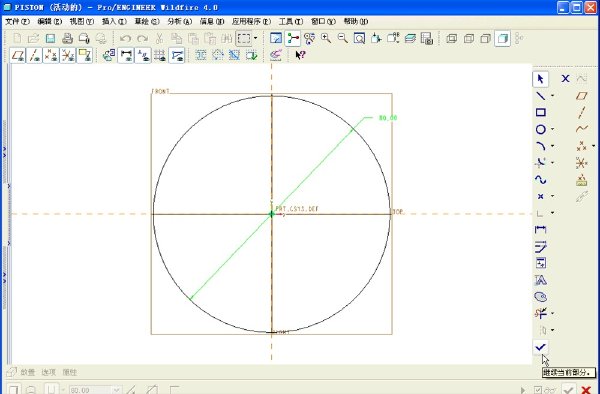Viewport: 600px width, 394px height.
Task: Open the 草绘 (Sketch) menu
Action: click(x=147, y=21)
